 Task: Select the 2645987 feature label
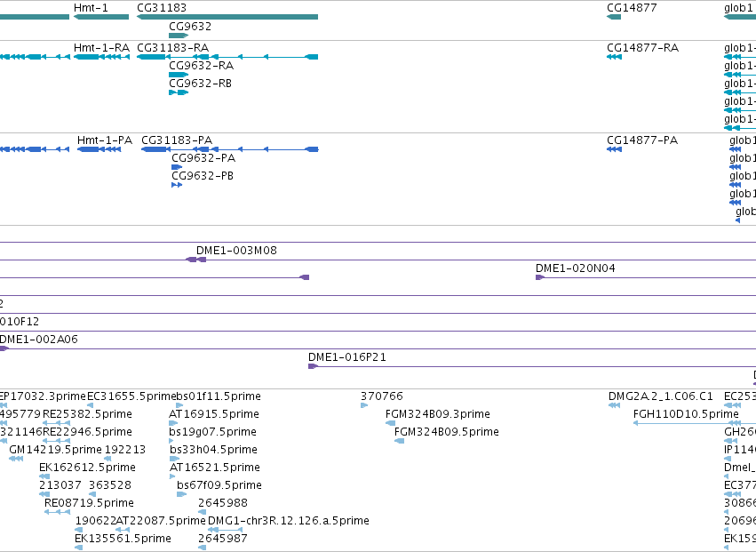point(223,540)
